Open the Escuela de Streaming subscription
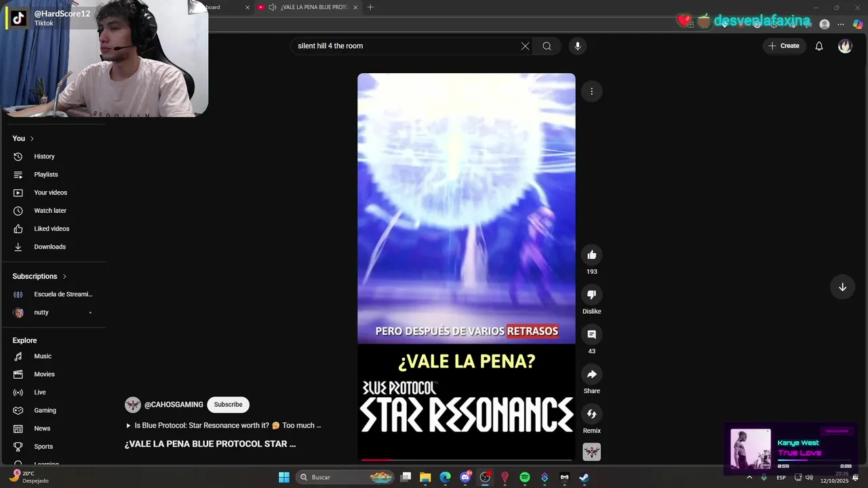 tap(54, 294)
